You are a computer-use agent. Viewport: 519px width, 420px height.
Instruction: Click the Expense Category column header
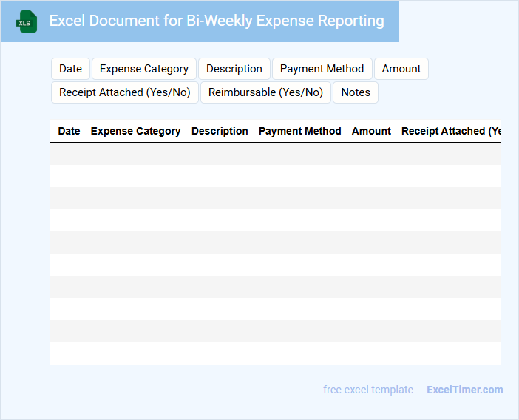click(135, 131)
